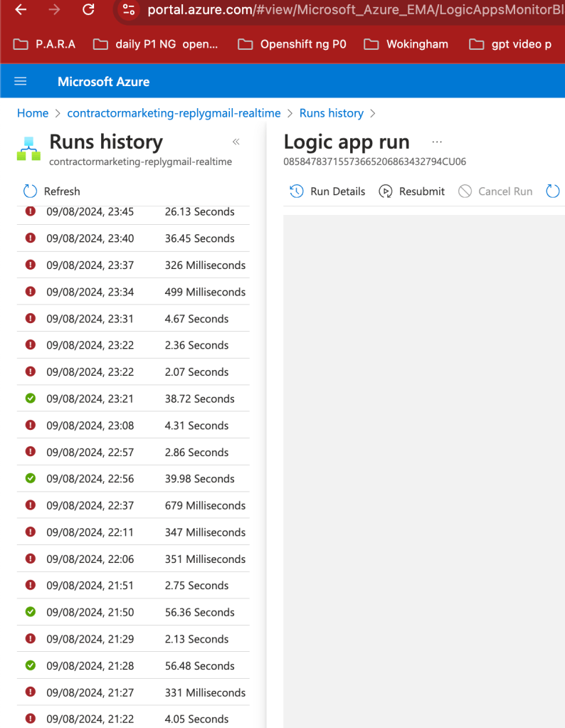Click failed status icon for 21:22 run
The height and width of the screenshot is (728, 565).
31,719
